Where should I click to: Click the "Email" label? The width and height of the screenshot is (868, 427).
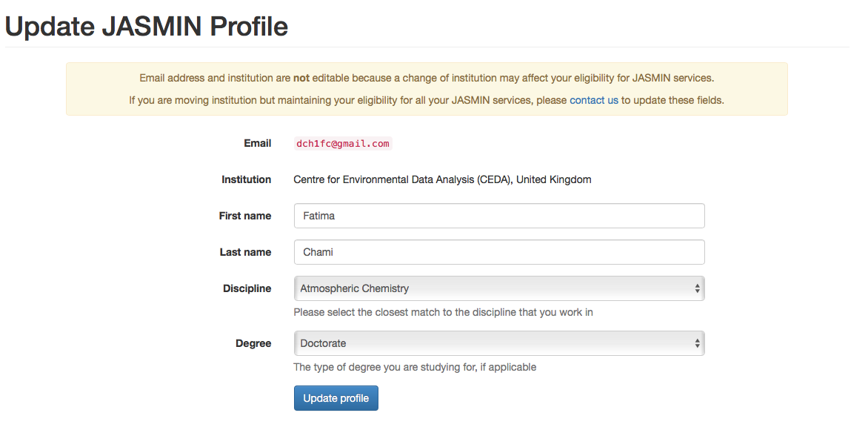coord(258,143)
